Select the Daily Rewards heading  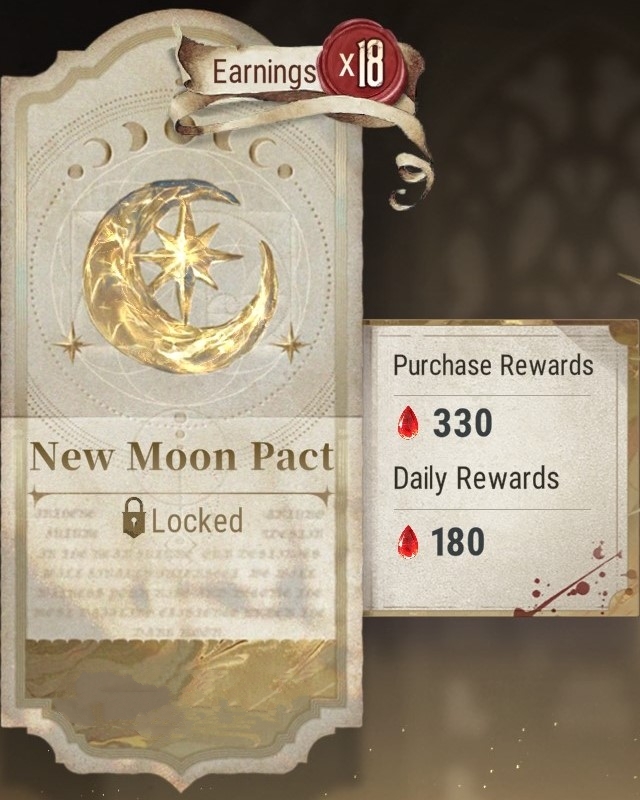coord(476,479)
